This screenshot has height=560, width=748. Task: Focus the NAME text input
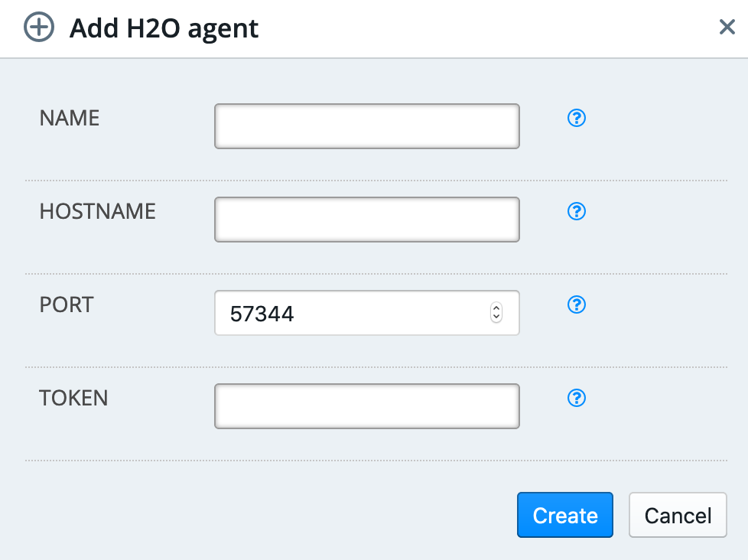pos(367,126)
